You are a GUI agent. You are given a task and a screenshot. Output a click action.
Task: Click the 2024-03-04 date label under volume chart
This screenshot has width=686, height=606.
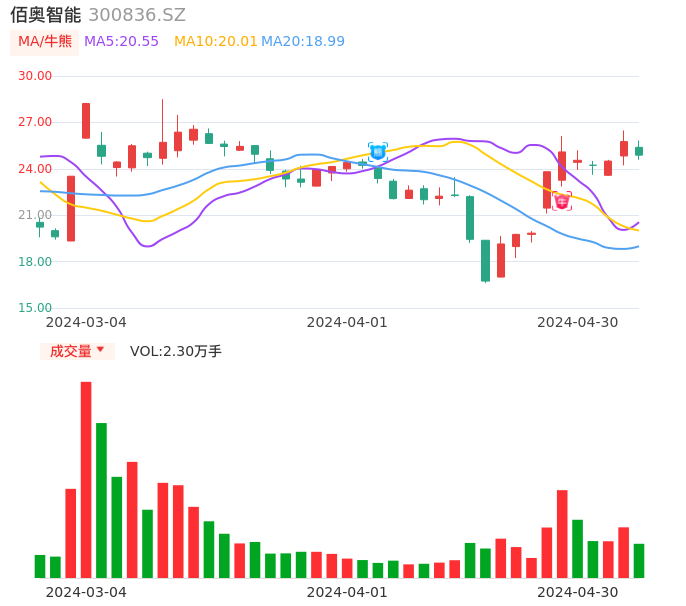[86, 592]
